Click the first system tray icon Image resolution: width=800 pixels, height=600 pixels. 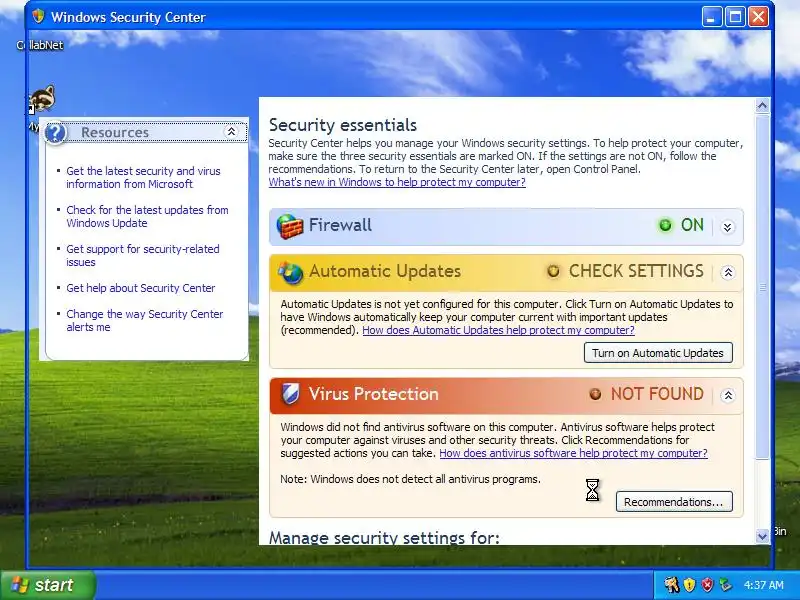pos(671,584)
